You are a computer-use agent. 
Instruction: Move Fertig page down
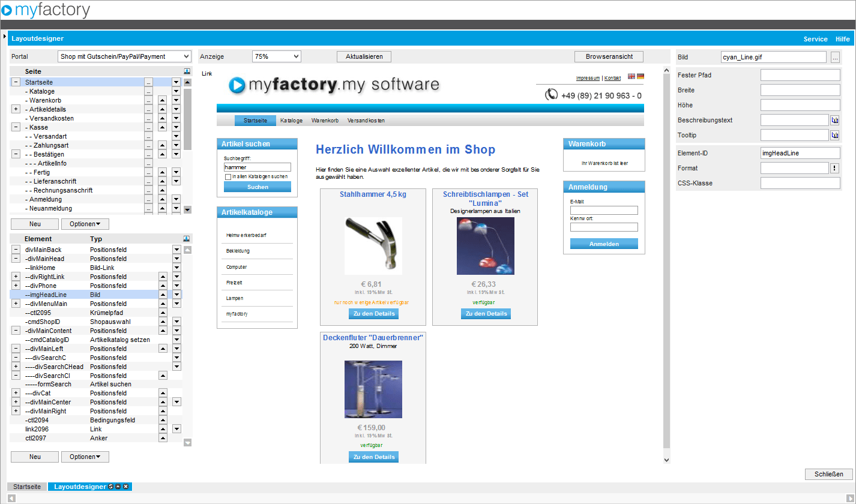click(x=176, y=172)
